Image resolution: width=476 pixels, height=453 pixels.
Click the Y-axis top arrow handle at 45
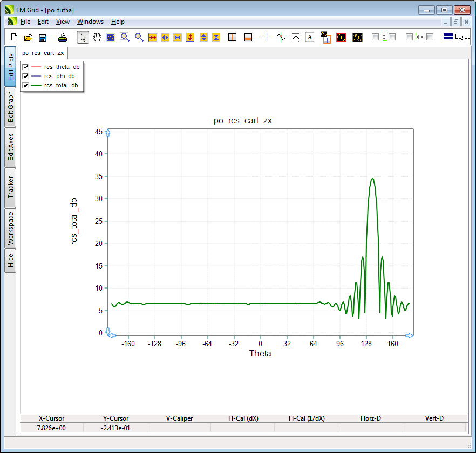108,133
